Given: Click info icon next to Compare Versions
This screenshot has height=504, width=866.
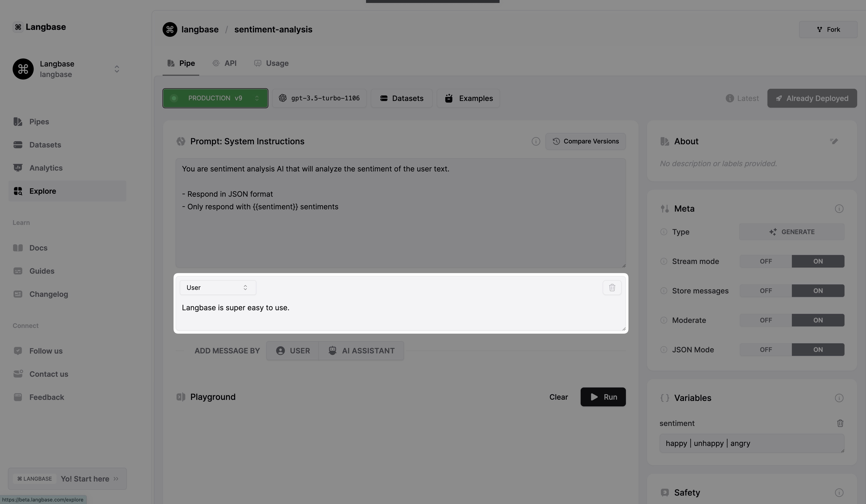Looking at the screenshot, I should (535, 141).
